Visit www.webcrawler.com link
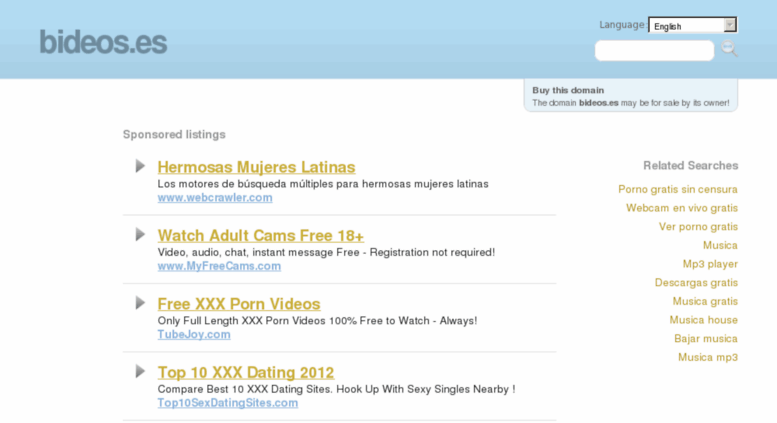 (215, 197)
